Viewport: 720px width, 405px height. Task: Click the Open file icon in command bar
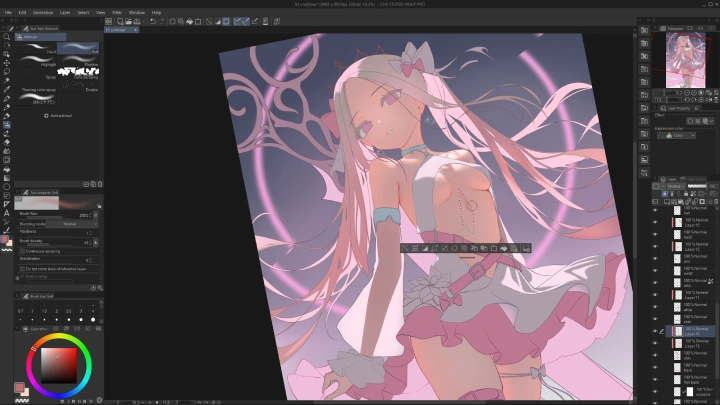point(128,22)
